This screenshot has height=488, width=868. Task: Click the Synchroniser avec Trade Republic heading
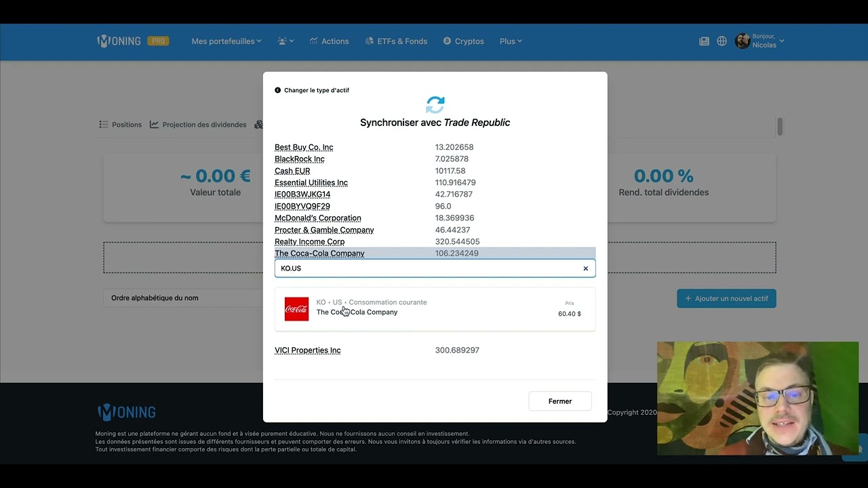coord(435,123)
